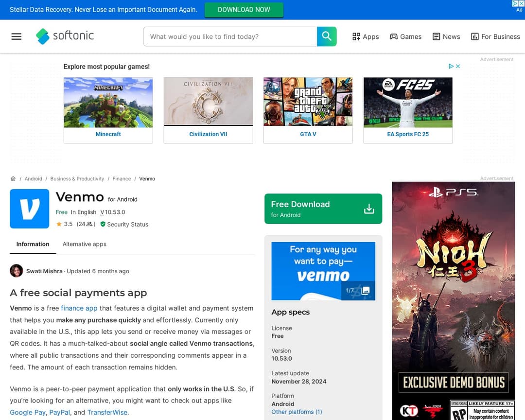Image resolution: width=525 pixels, height=420 pixels.
Task: Close the top banner ad with X icon
Action: (x=521, y=3)
